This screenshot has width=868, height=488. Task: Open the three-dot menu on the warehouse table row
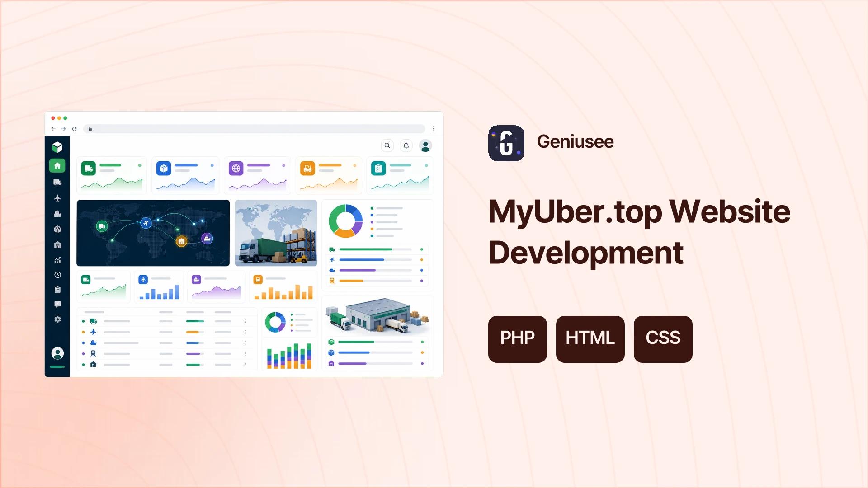click(x=245, y=365)
